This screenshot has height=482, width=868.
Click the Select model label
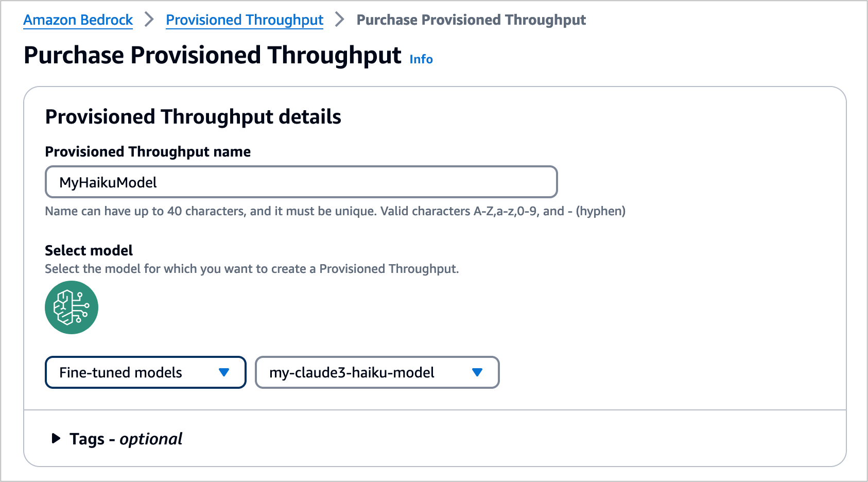pyautogui.click(x=89, y=250)
